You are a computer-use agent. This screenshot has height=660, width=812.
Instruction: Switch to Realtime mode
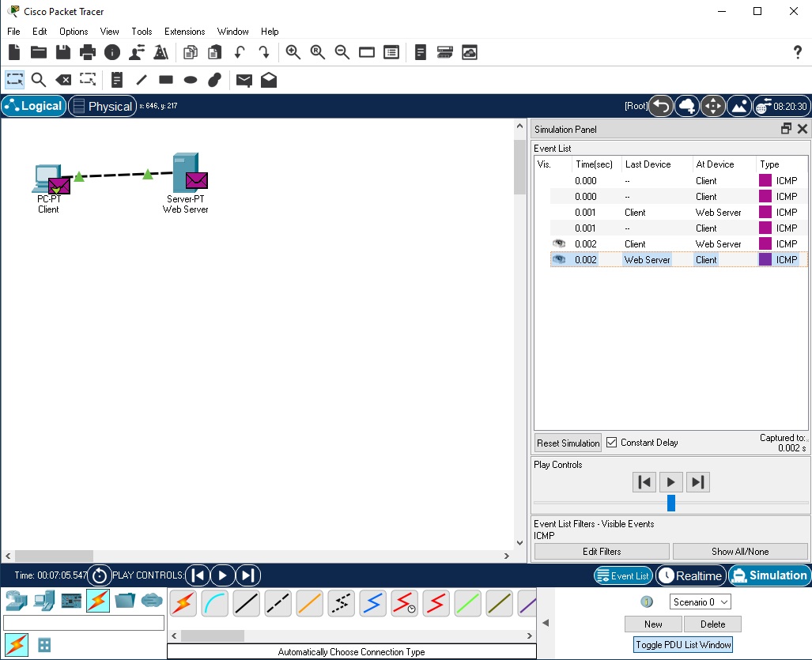tap(691, 575)
